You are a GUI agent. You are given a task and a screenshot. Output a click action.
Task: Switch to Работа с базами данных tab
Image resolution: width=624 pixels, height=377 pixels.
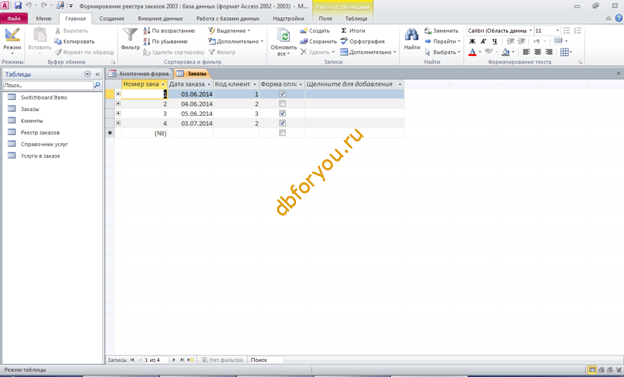(228, 18)
